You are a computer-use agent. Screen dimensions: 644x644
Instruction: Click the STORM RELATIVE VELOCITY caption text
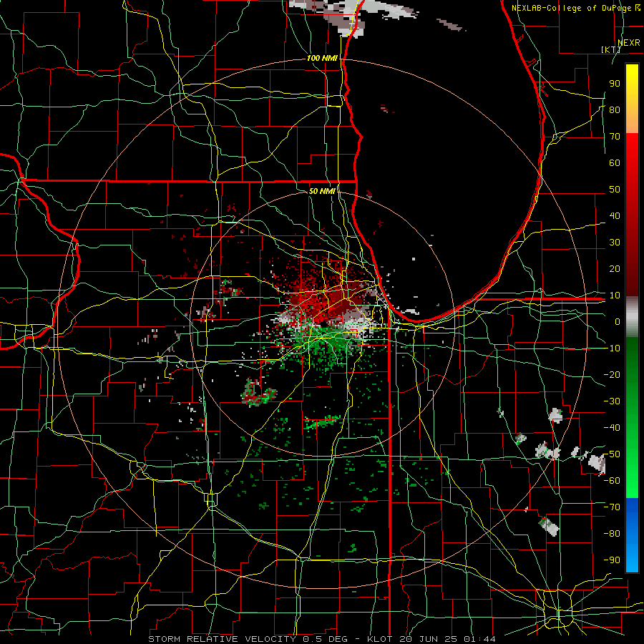(222, 639)
